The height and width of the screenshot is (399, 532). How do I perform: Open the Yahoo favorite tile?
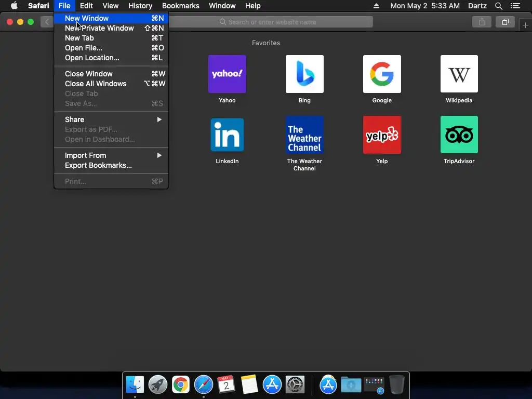point(227,74)
